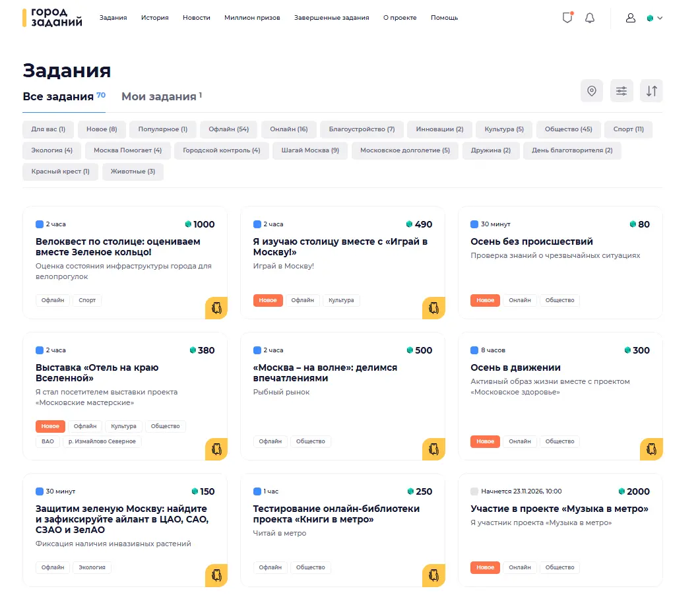Select the Все задания tab
The image size is (700, 599).
click(64, 96)
